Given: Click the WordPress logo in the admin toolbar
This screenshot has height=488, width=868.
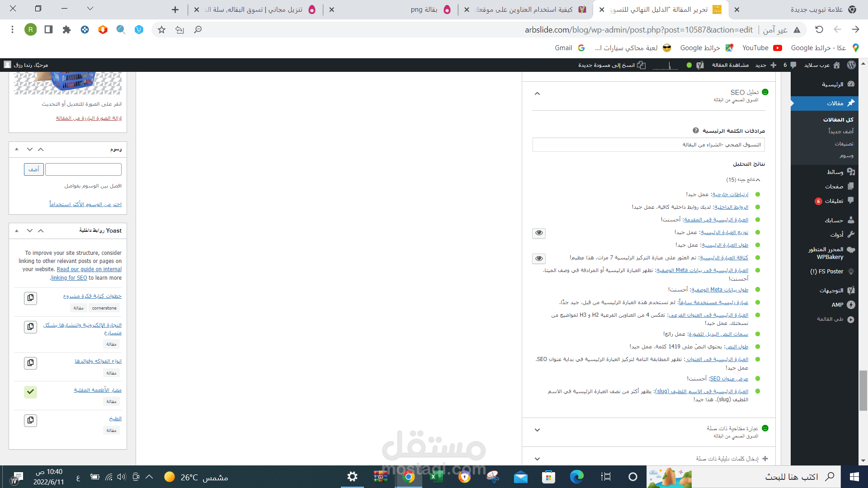Looking at the screenshot, I should 852,65.
